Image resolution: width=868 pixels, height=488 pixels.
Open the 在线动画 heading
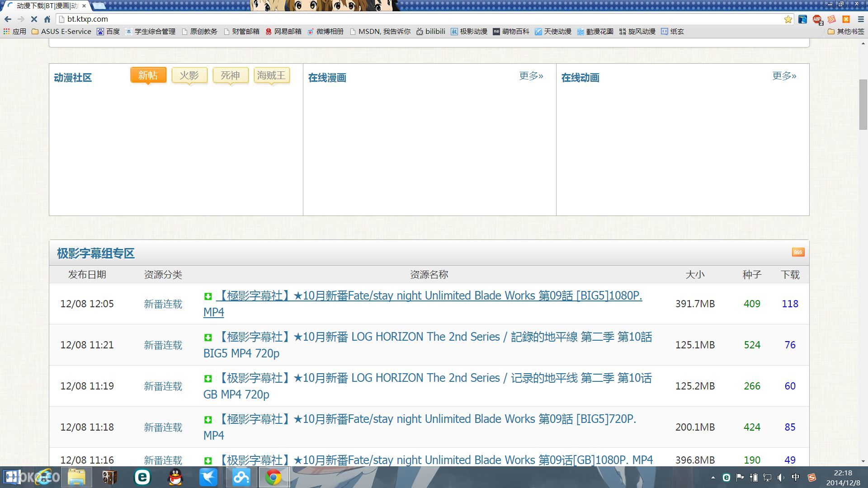580,78
